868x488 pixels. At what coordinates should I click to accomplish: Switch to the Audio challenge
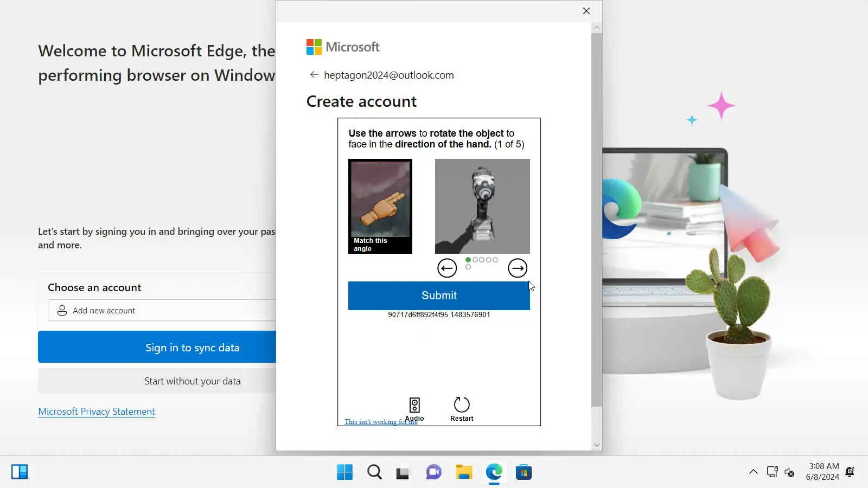(x=414, y=409)
